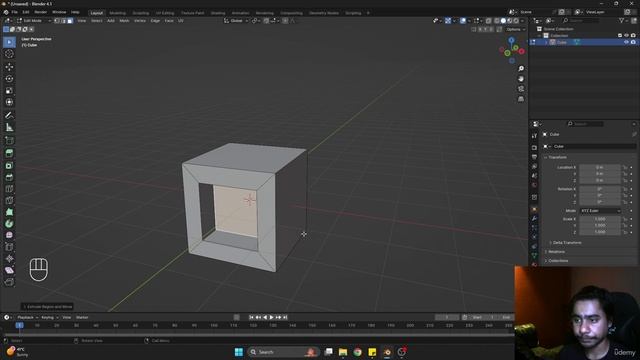Select the Rotate tool
This screenshot has height=360, width=640.
point(9,78)
